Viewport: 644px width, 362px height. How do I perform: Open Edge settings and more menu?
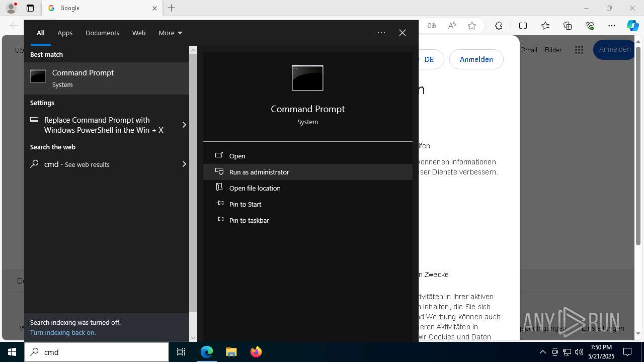pyautogui.click(x=612, y=26)
